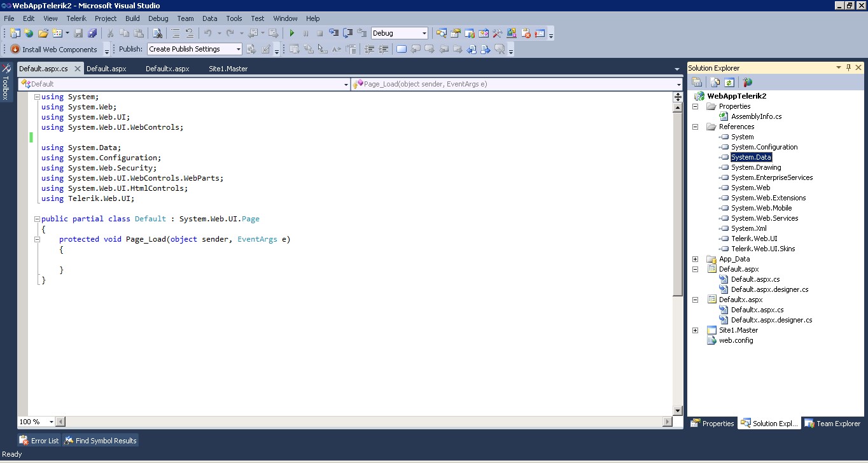Collapse the Properties folder node

[695, 106]
